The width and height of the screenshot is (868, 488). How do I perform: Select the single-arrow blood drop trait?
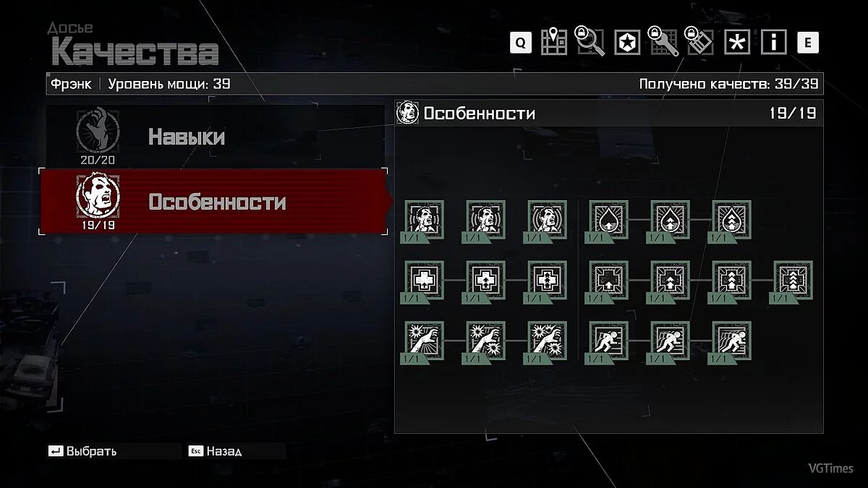point(608,221)
